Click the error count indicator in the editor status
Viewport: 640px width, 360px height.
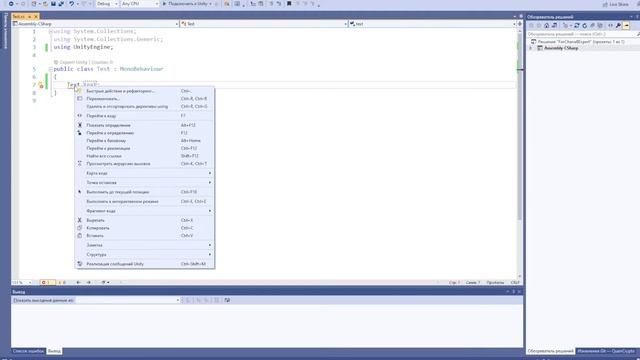(x=47, y=282)
